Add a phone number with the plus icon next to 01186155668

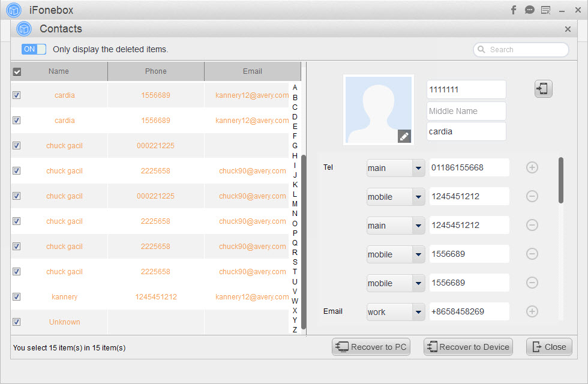[532, 167]
